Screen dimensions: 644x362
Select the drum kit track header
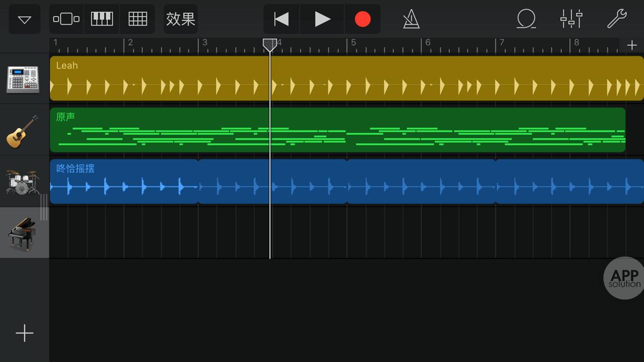pos(24,181)
